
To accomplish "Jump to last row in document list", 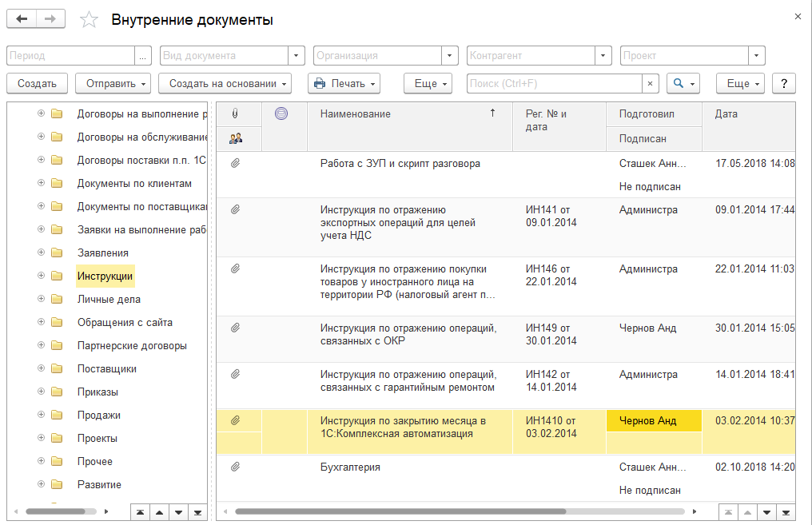I will coord(787,511).
